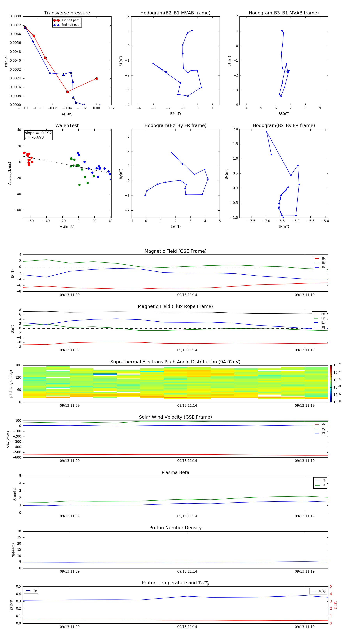Viewport: 351px width, 644px height.
Task: Click the 'B3(nT)' x-axis label
Action: tap(284, 114)
